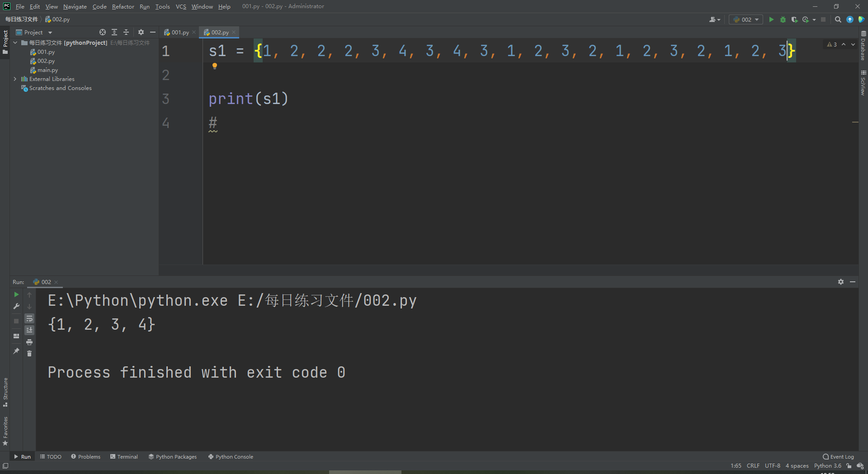Toggle the SciView side panel
The height and width of the screenshot is (474, 868).
pyautogui.click(x=863, y=83)
